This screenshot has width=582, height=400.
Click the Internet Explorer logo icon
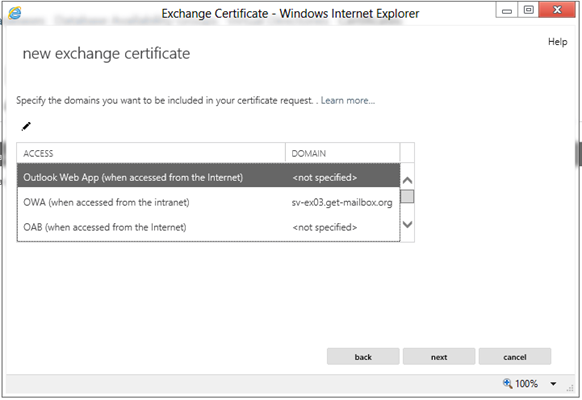pyautogui.click(x=15, y=13)
